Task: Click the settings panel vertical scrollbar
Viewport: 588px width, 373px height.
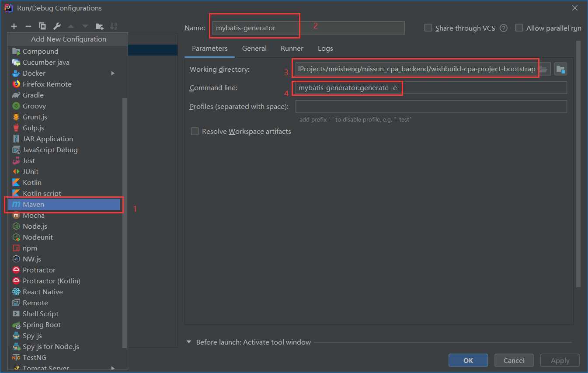Action: (578, 164)
